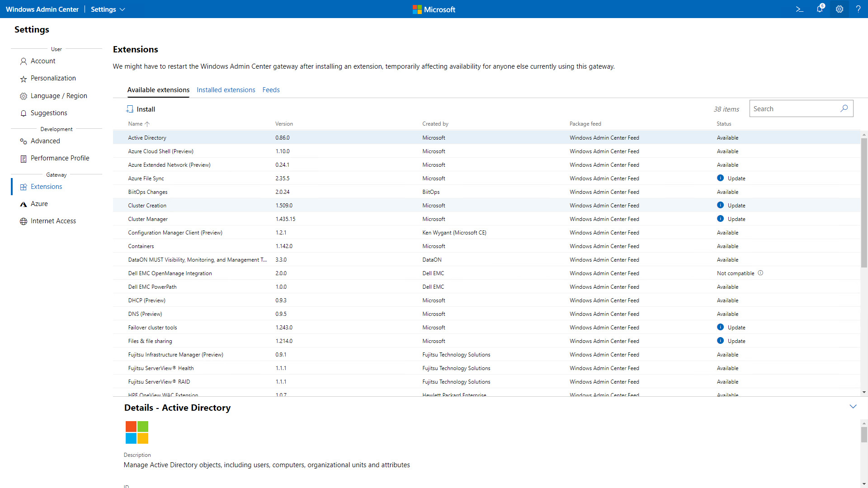Select the DataON MUST Visibility row
868x488 pixels.
tap(486, 259)
